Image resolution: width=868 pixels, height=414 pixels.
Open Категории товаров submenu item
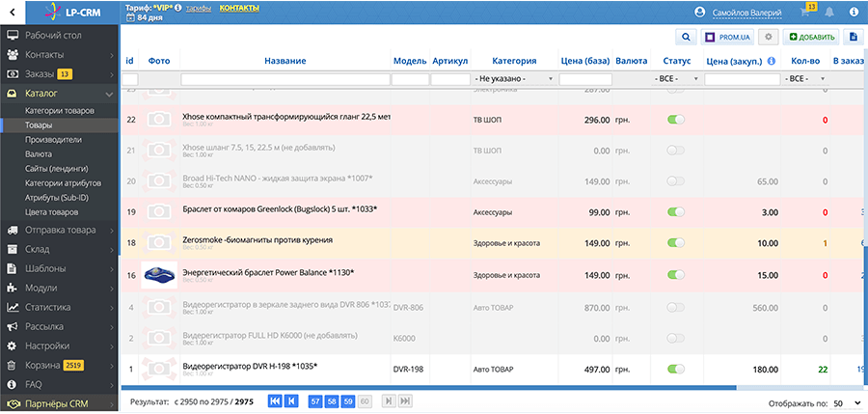[x=60, y=111]
